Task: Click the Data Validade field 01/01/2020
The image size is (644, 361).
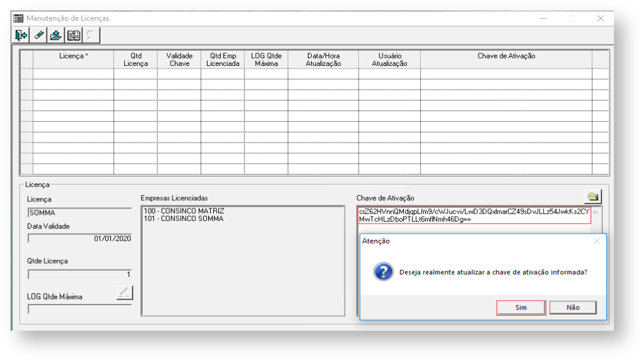Action: (80, 239)
